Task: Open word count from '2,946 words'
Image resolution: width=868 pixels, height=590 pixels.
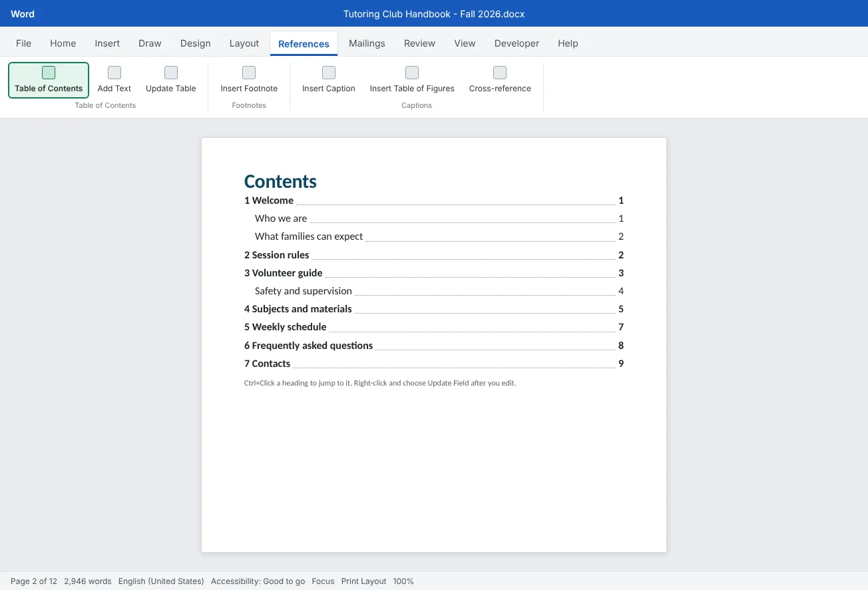Action: pos(88,581)
